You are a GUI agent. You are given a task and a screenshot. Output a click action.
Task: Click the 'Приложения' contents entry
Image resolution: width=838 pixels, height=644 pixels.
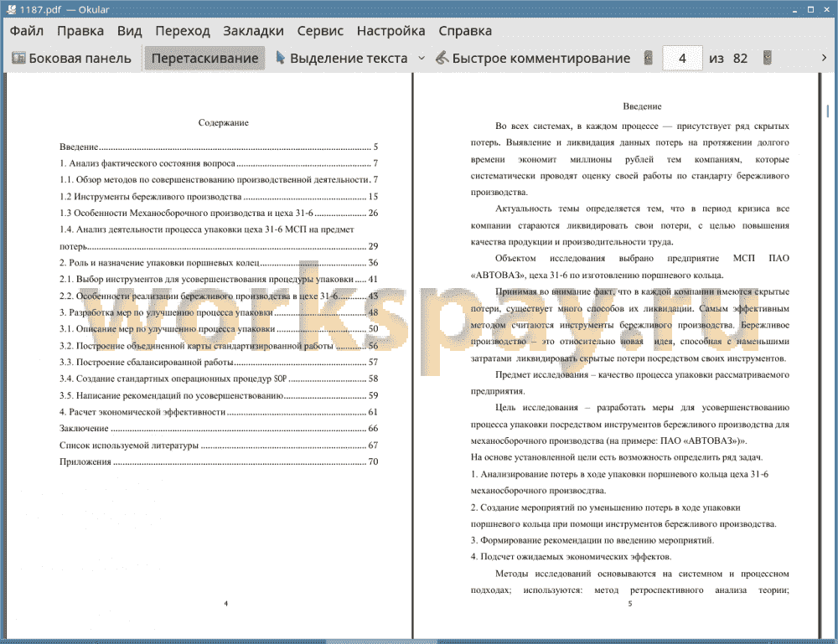(219, 462)
